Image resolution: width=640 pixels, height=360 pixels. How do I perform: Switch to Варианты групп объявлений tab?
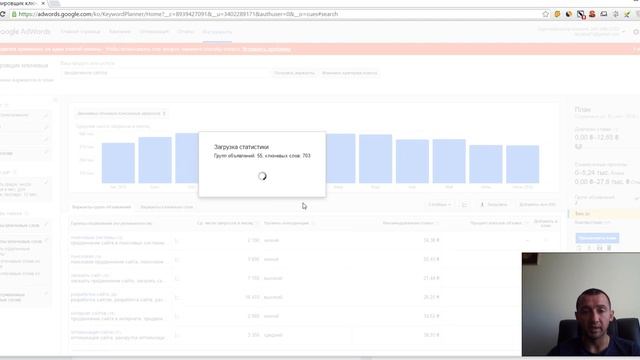[102, 207]
